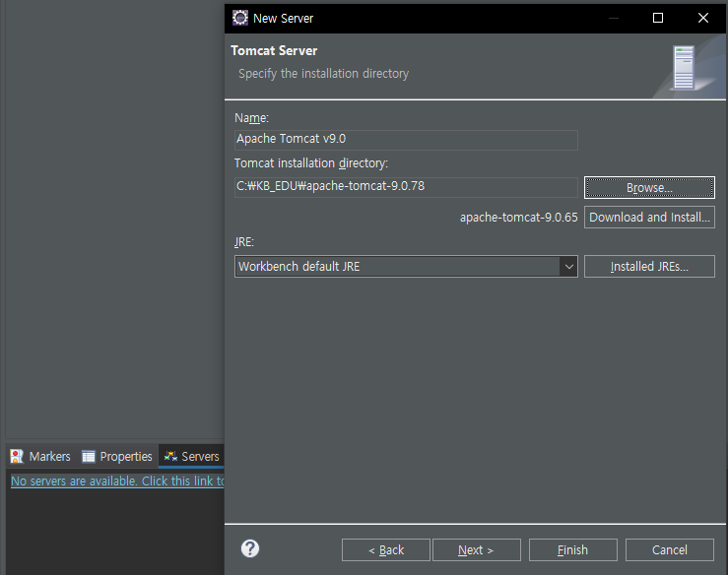Switch to the Properties tab
The width and height of the screenshot is (728, 575).
[117, 457]
